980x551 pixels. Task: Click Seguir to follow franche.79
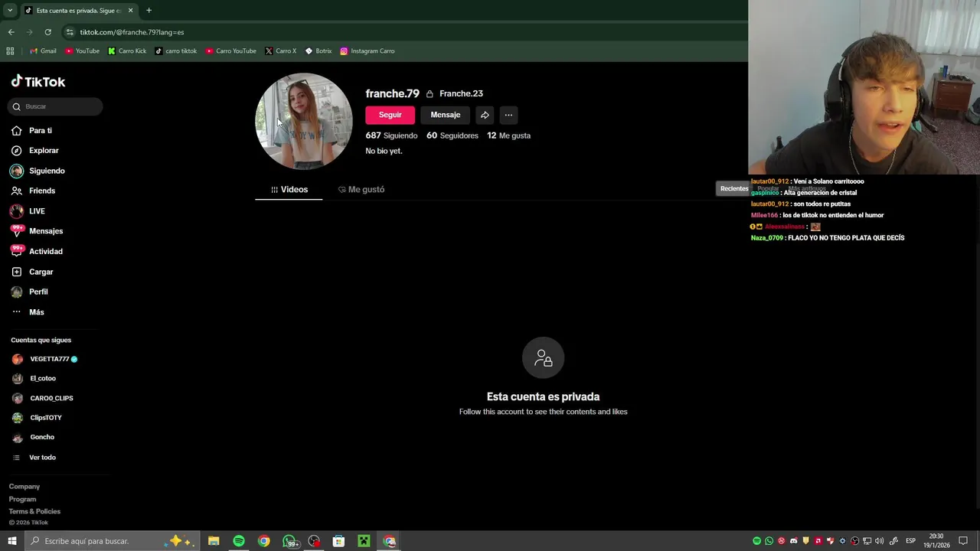pos(390,115)
